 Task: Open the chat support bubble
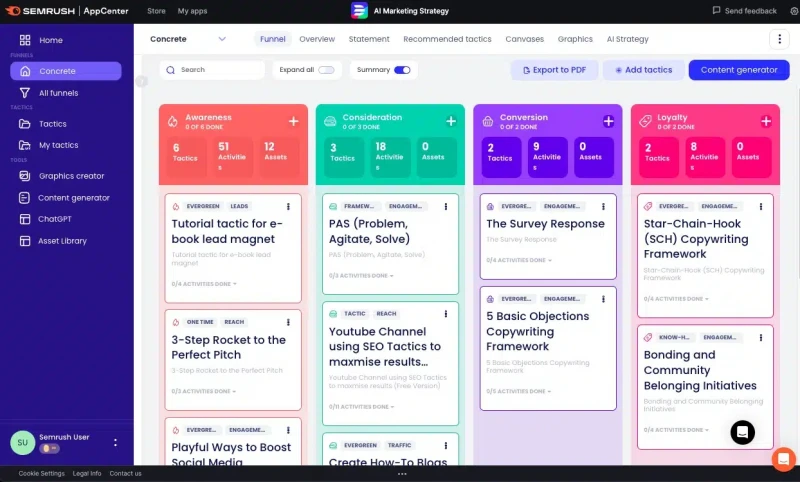click(x=743, y=433)
